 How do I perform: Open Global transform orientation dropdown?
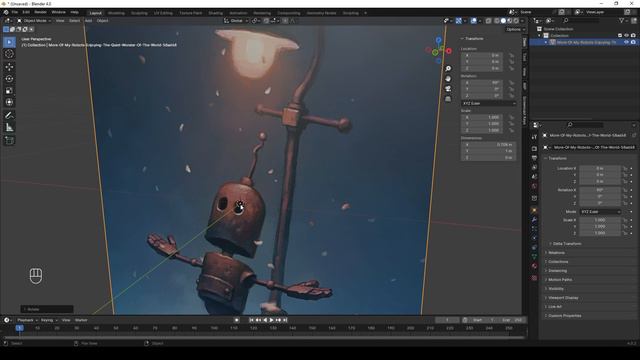coord(236,20)
